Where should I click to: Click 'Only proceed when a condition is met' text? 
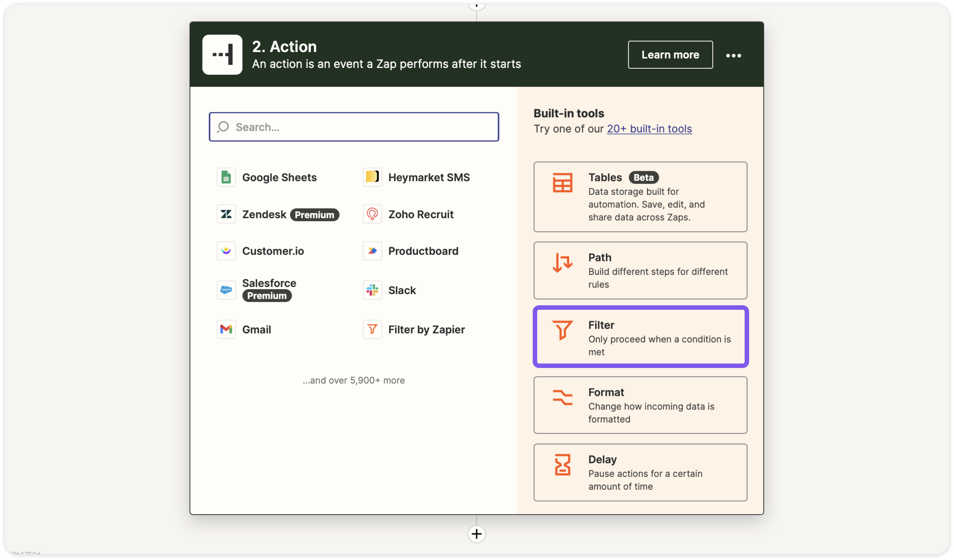pyautogui.click(x=659, y=346)
